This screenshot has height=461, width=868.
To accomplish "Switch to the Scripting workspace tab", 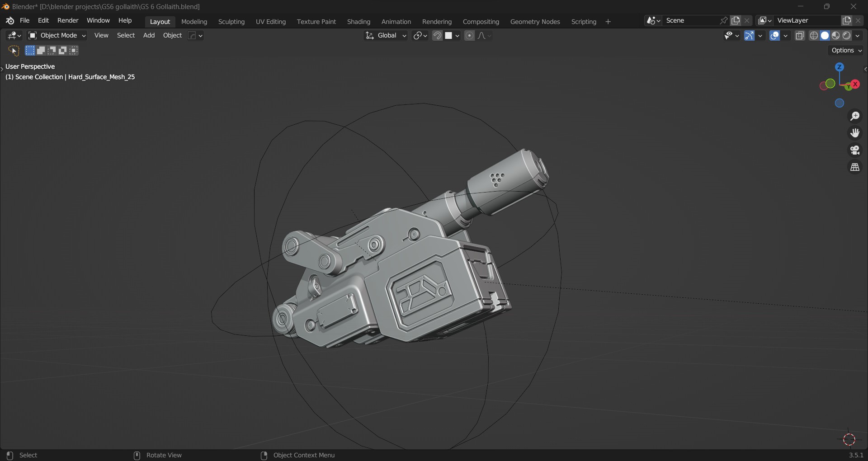I will pyautogui.click(x=584, y=22).
